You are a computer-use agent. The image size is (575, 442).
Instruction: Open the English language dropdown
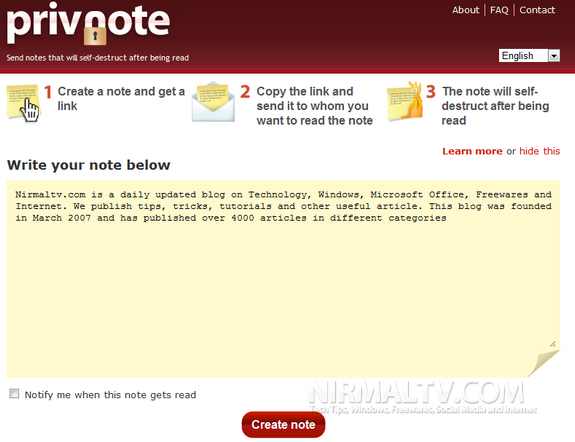click(x=529, y=56)
